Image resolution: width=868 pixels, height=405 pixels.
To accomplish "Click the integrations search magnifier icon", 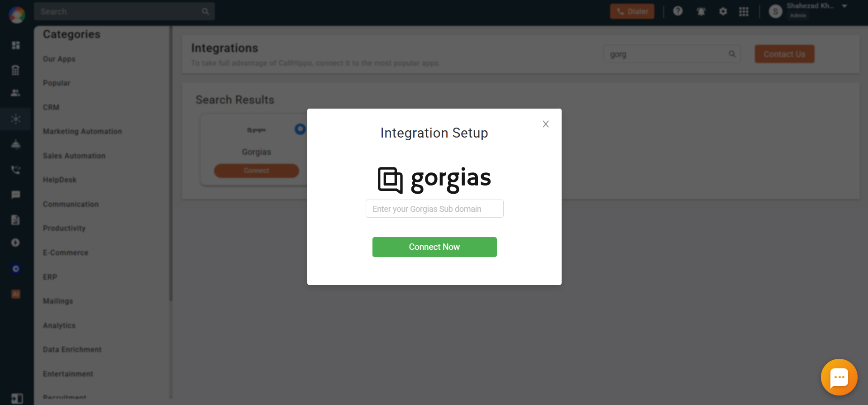I will pos(732,54).
